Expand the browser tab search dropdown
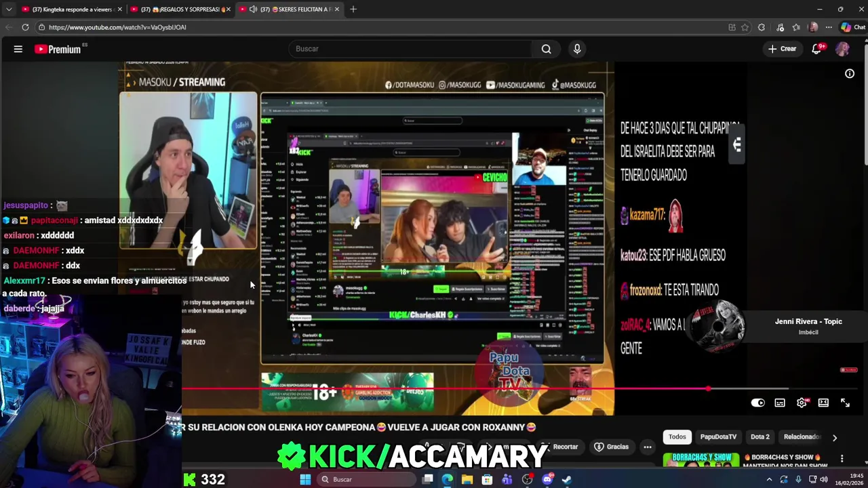The height and width of the screenshot is (488, 868). click(x=8, y=9)
